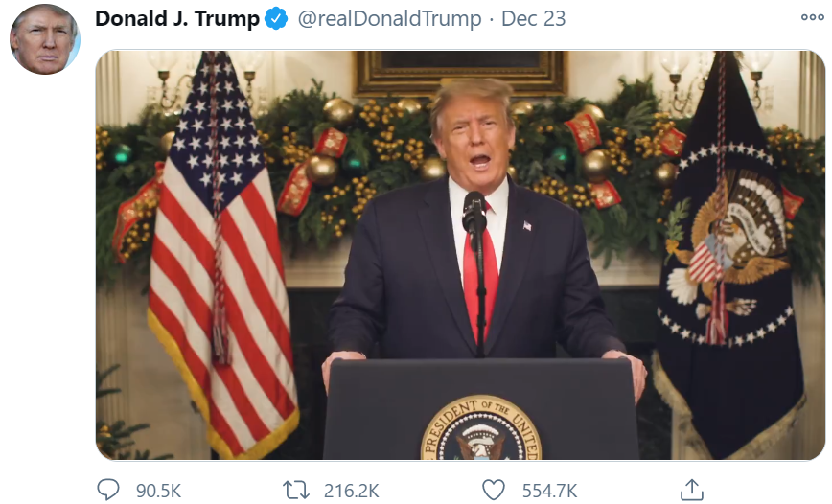Open the circular profile avatar photo
Image resolution: width=832 pixels, height=504 pixels.
coord(44,38)
